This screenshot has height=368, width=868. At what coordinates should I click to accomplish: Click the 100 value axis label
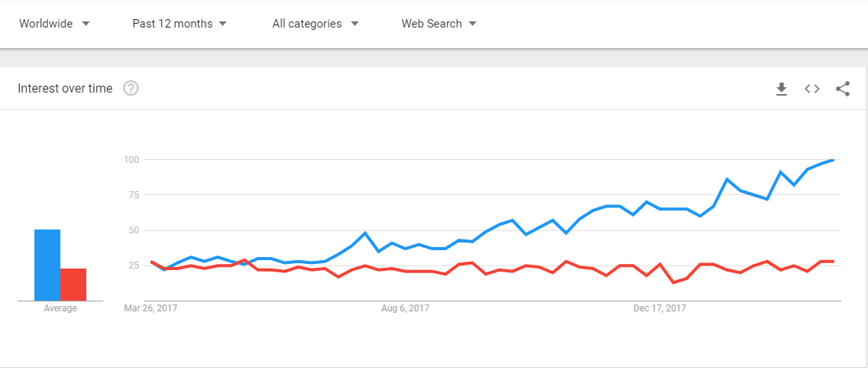pyautogui.click(x=132, y=160)
